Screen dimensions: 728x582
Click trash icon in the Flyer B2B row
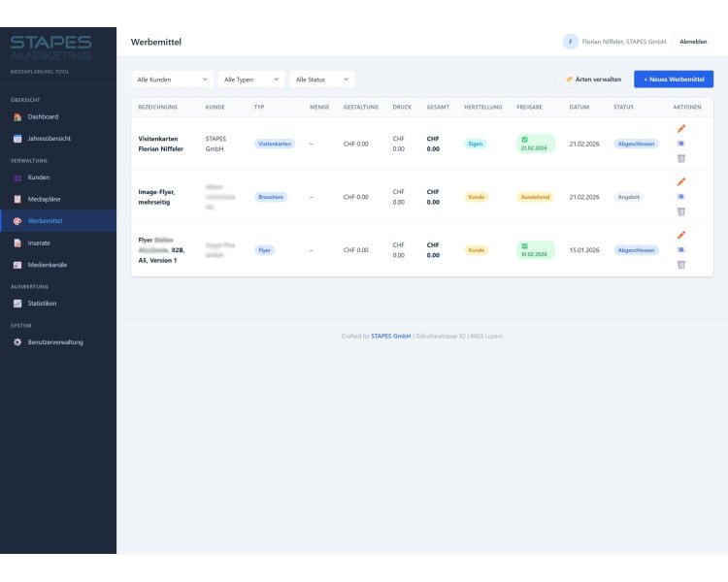681,265
